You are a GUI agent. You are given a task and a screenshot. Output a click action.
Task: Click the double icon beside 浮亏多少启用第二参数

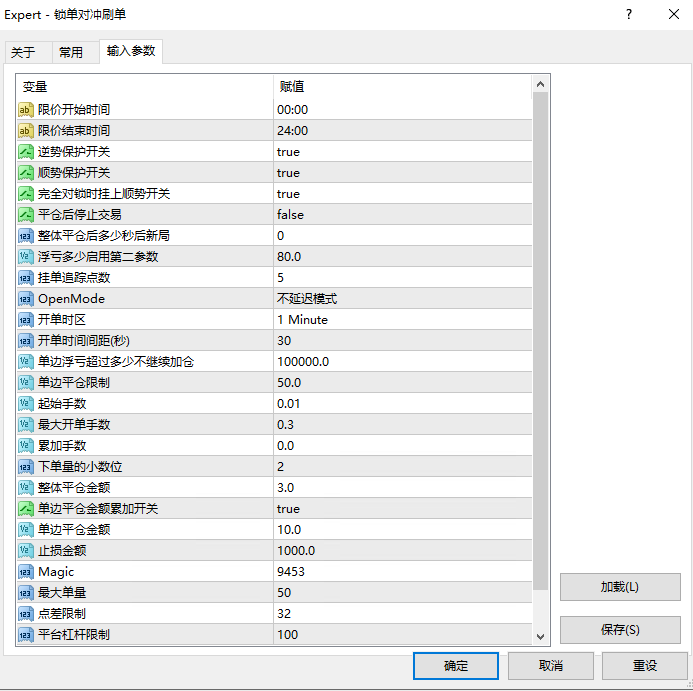pos(26,257)
